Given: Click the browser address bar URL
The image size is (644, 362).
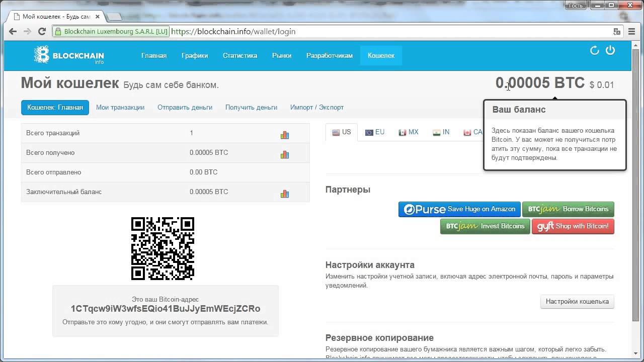Looking at the screenshot, I should [233, 31].
